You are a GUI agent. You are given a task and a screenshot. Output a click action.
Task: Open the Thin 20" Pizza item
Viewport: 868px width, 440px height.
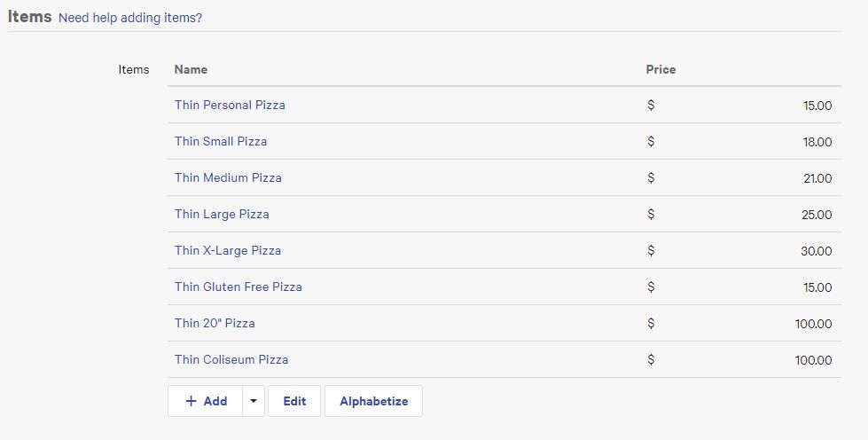(215, 323)
